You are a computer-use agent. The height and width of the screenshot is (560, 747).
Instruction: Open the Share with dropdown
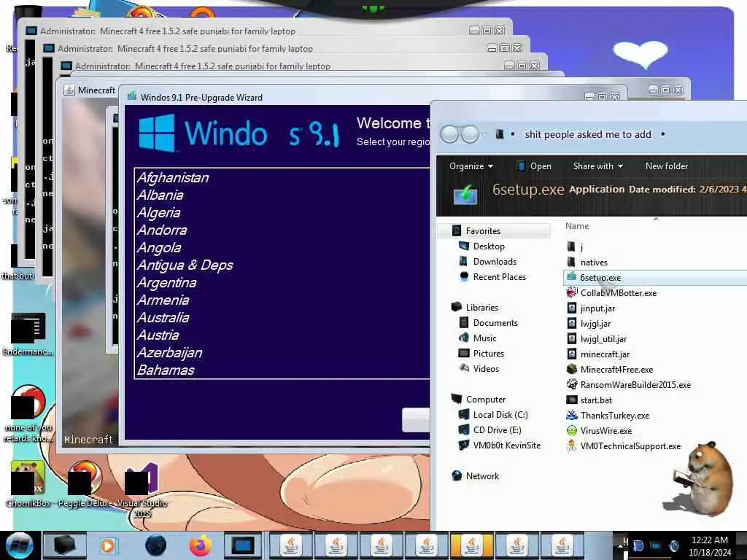pyautogui.click(x=598, y=166)
